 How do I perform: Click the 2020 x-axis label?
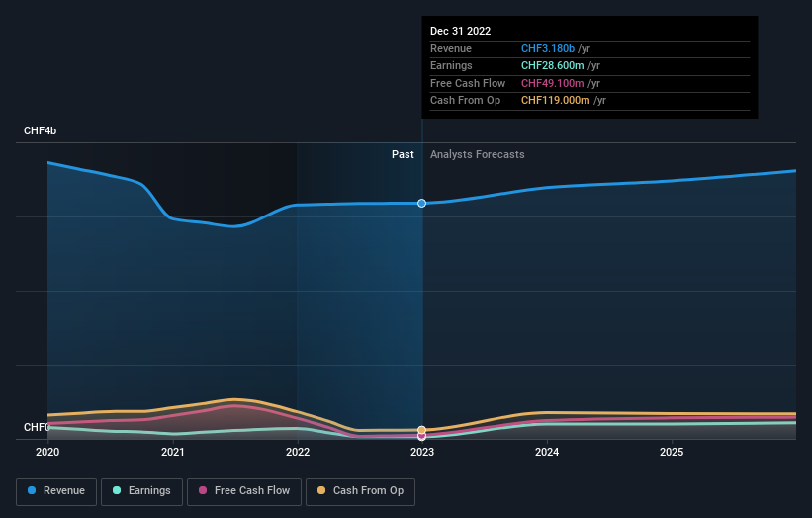pos(47,453)
